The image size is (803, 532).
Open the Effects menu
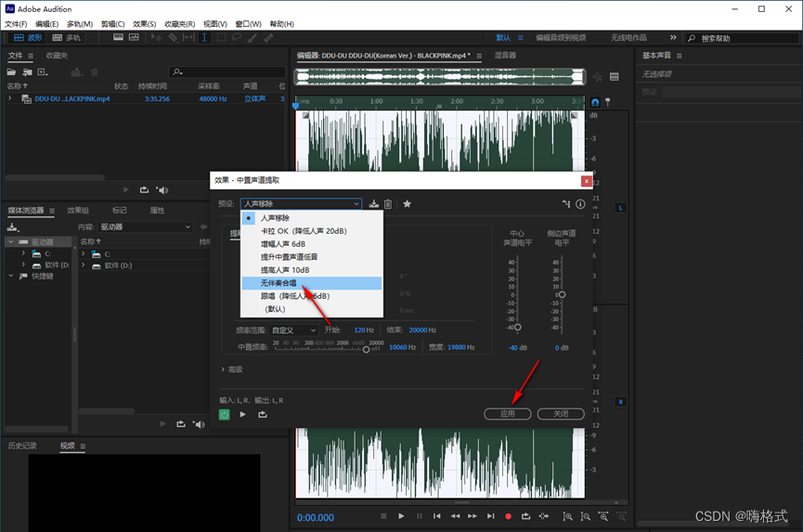point(145,24)
